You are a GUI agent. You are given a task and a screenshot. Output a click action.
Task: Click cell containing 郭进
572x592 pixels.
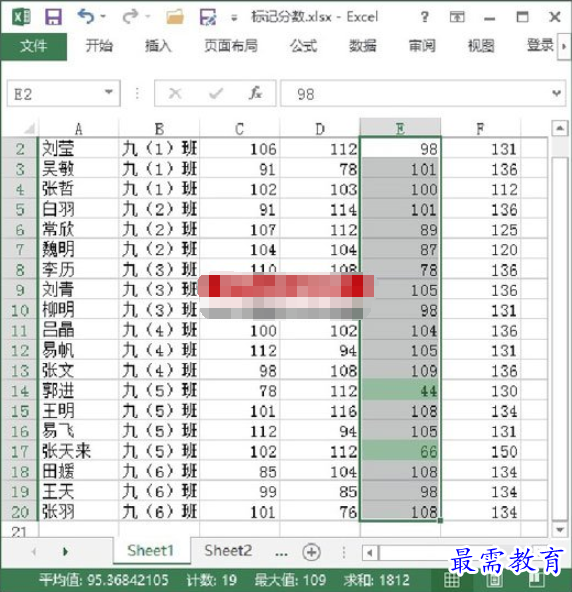click(x=78, y=390)
